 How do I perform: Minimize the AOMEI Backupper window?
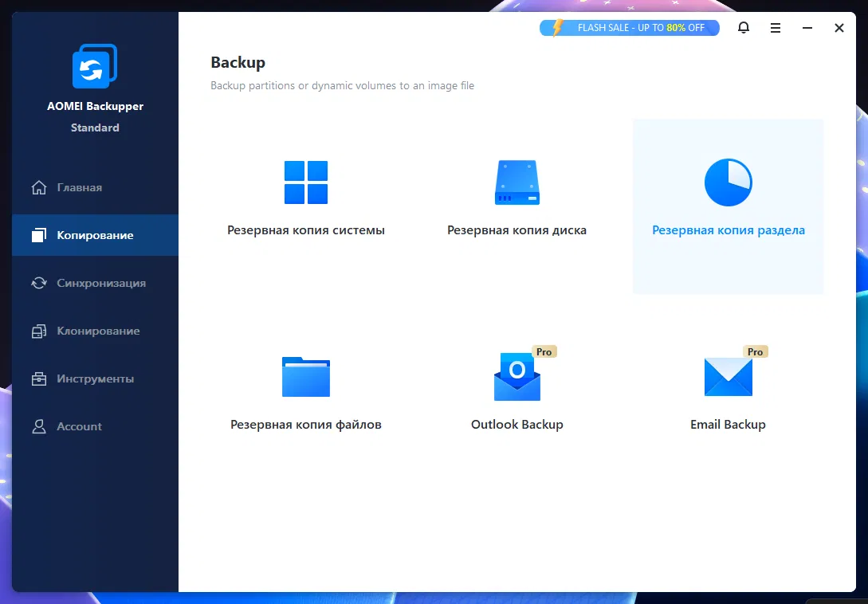point(807,28)
